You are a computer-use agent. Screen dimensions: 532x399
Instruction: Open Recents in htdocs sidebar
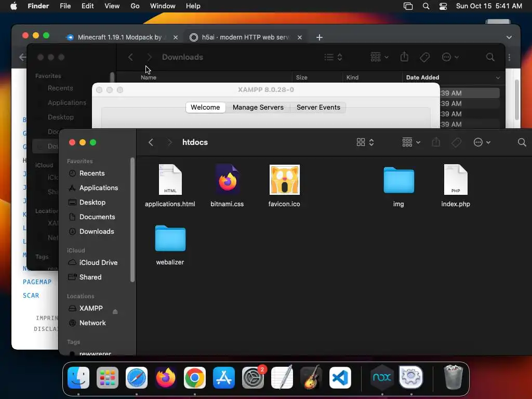(91, 174)
